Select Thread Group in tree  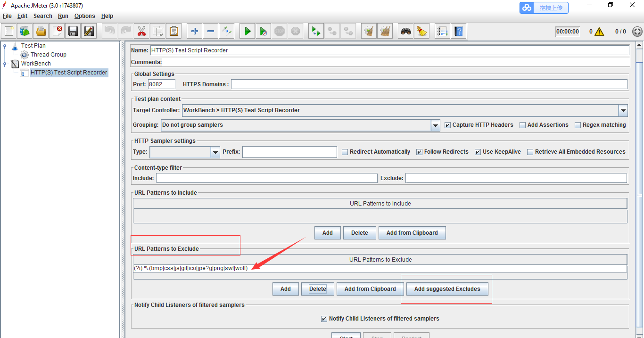[49, 55]
